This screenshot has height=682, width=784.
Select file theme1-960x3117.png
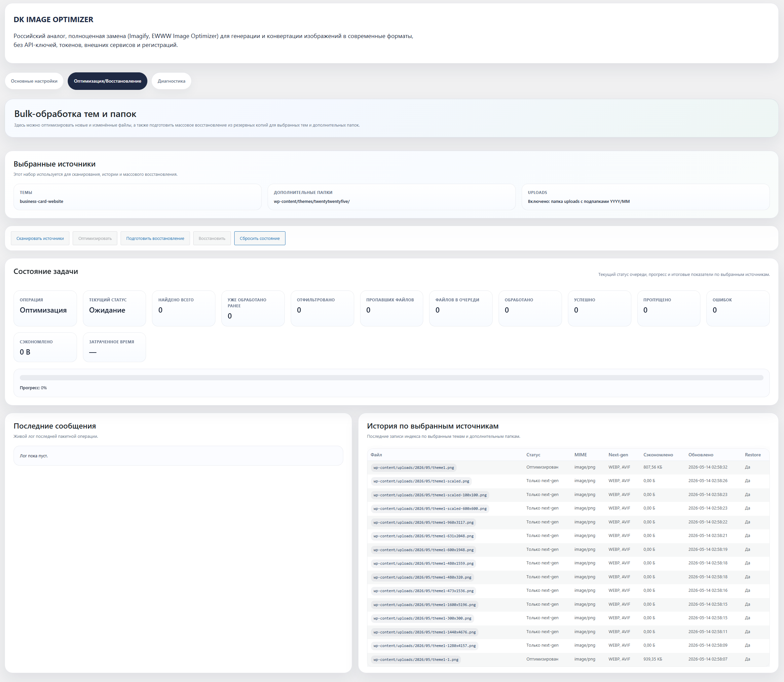(x=424, y=522)
